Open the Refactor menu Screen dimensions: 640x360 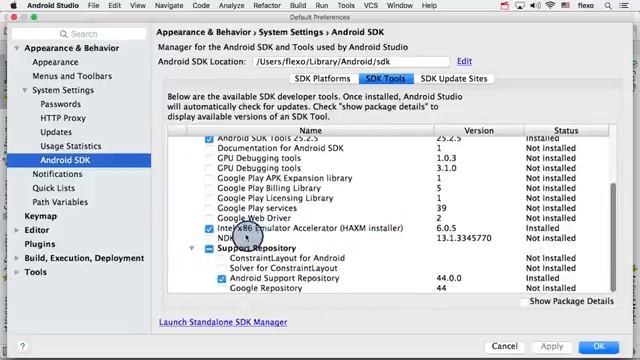(267, 5)
